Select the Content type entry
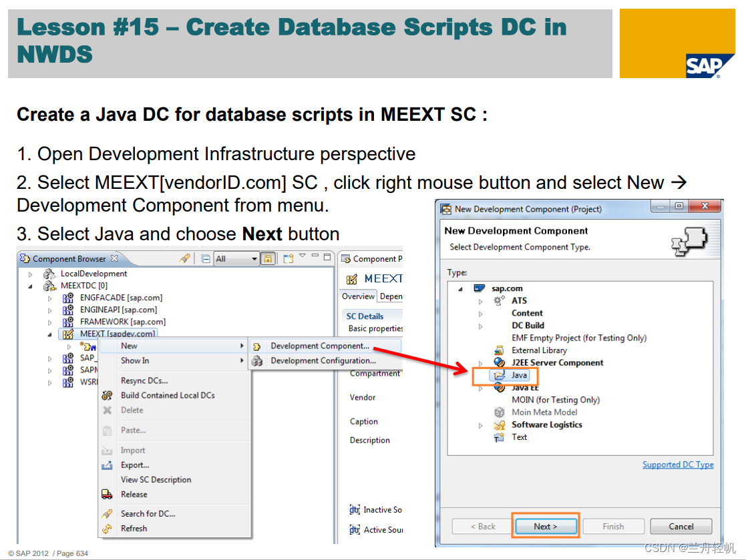 527,313
